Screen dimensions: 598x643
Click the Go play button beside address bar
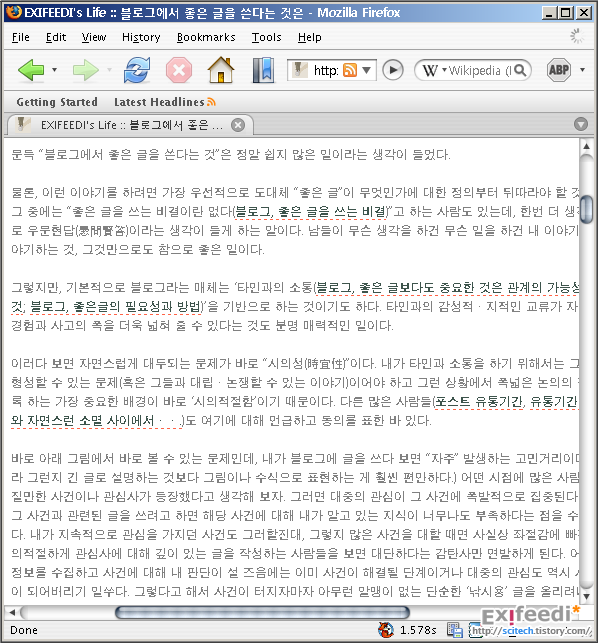393,70
